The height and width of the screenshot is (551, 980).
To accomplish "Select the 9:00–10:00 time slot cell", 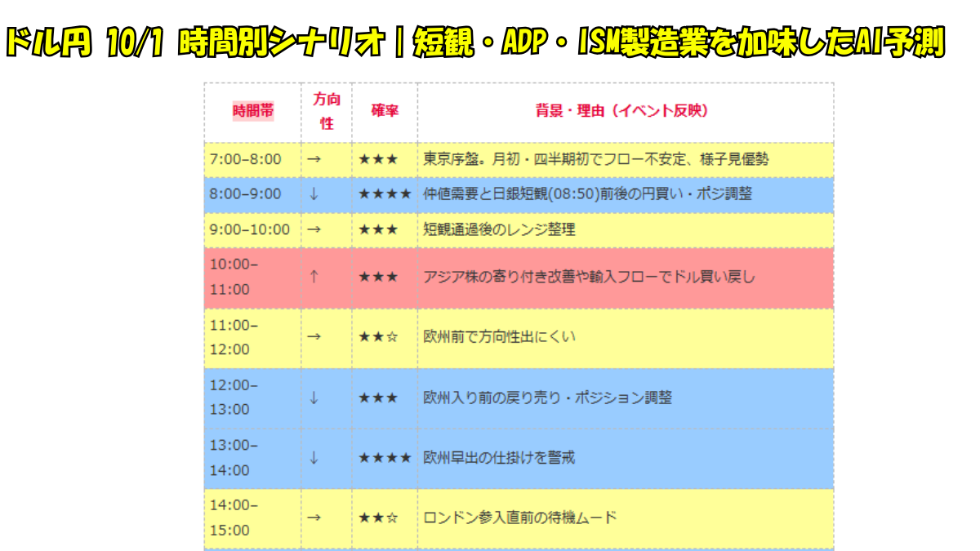I will [x=250, y=229].
